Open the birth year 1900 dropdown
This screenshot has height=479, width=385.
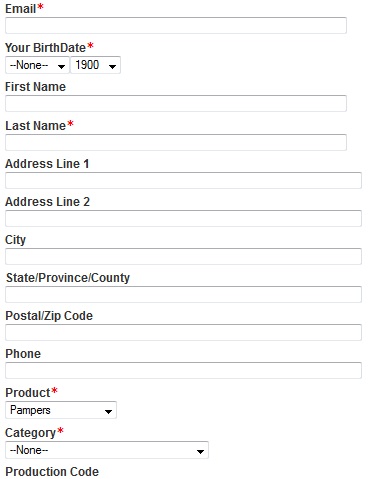[95, 65]
